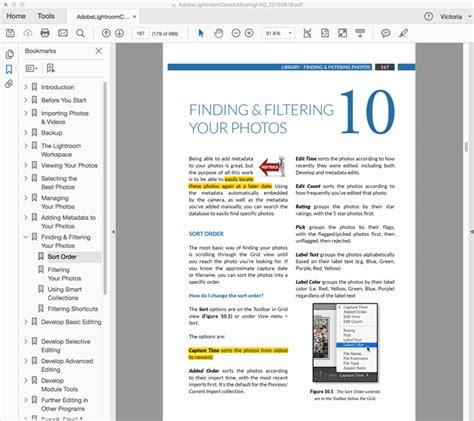
Task: Switch to the Tools tab
Action: pos(46,16)
